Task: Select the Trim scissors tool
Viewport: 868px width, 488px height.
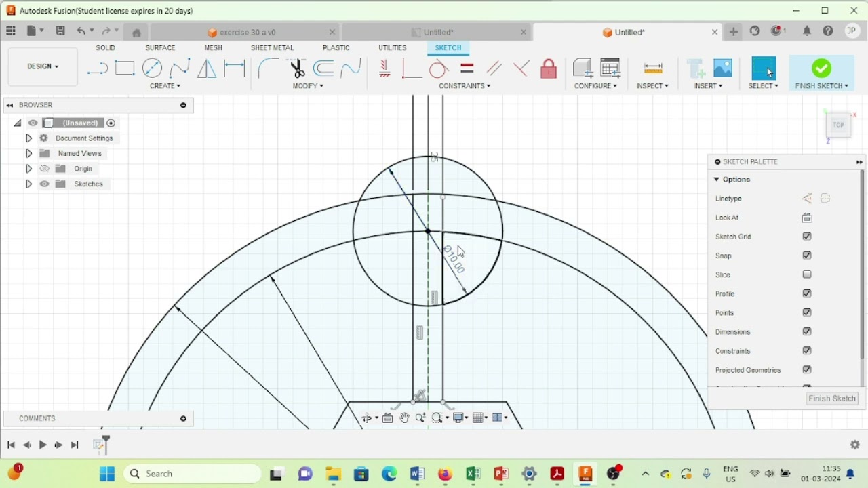Action: pos(297,68)
